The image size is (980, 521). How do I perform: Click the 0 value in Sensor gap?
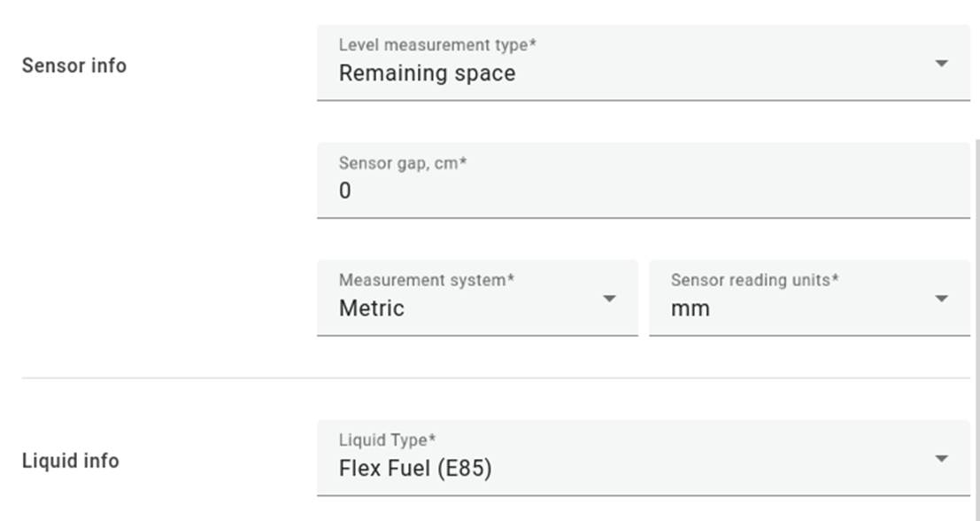[345, 191]
